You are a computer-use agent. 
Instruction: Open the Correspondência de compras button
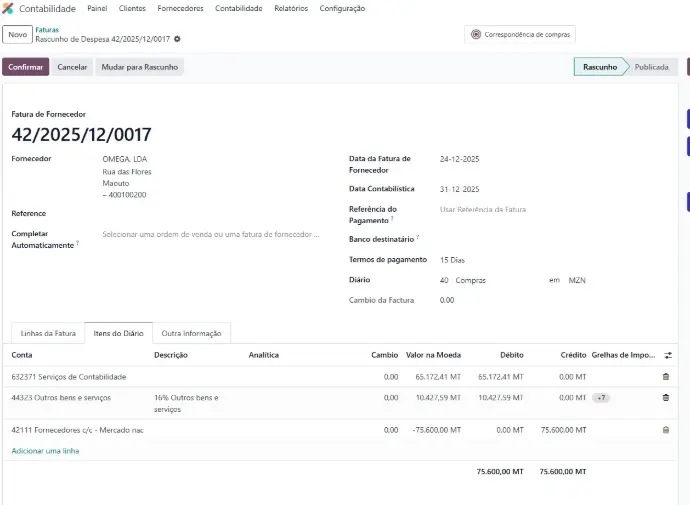520,34
